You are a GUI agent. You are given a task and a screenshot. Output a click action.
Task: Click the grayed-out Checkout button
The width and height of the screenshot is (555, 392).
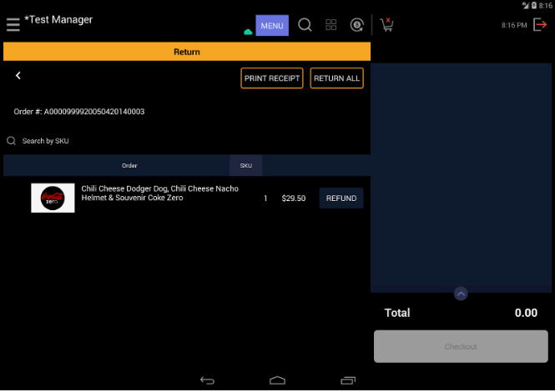click(x=461, y=346)
